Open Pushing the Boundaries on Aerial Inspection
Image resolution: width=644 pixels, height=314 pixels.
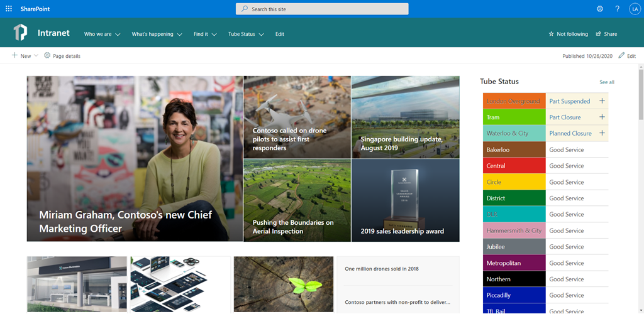pos(297,200)
